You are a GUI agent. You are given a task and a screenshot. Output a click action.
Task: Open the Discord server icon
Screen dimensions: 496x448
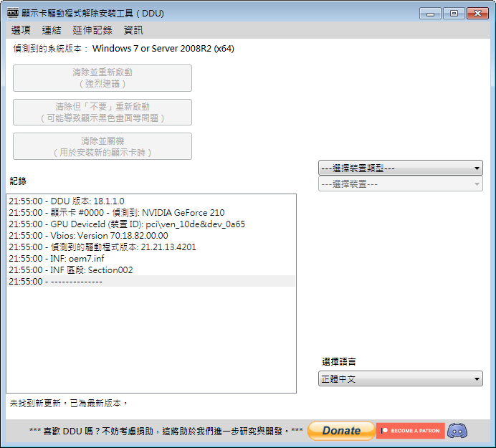coord(457,431)
